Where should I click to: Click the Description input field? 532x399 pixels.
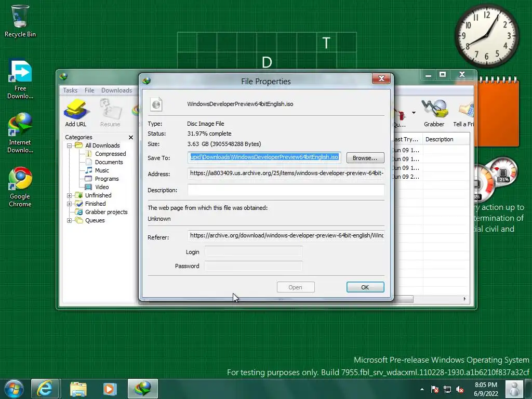pyautogui.click(x=286, y=190)
